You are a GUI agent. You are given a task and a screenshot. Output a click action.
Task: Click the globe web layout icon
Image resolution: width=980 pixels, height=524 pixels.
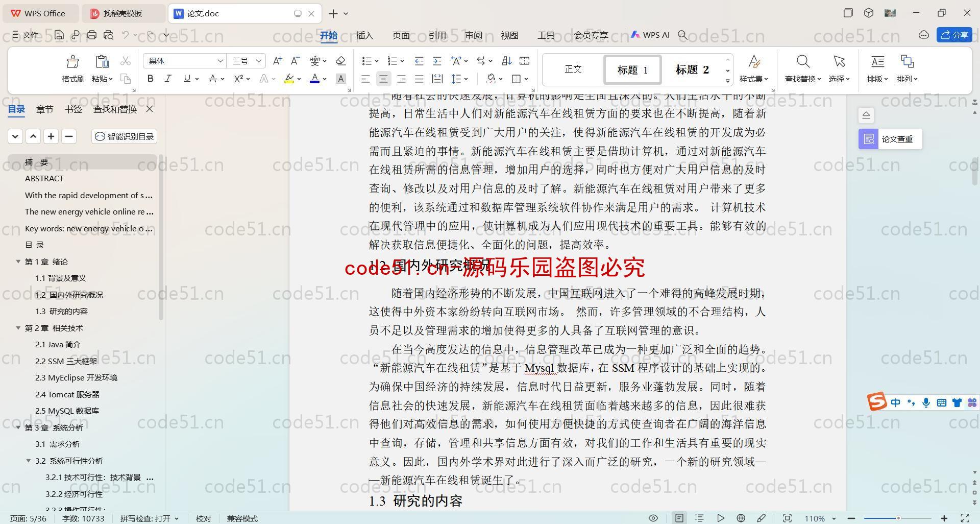(741, 518)
